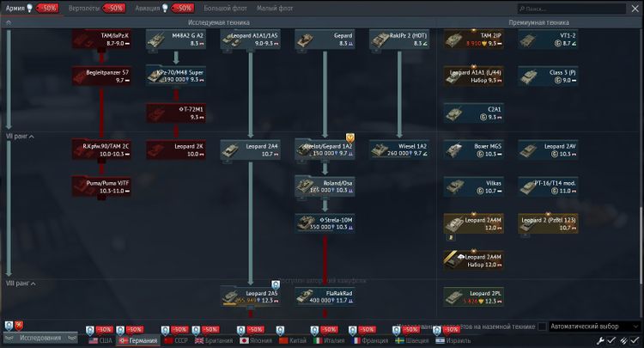This screenshot has width=644, height=348.
Task: Click the Исследования button
Action: point(40,339)
